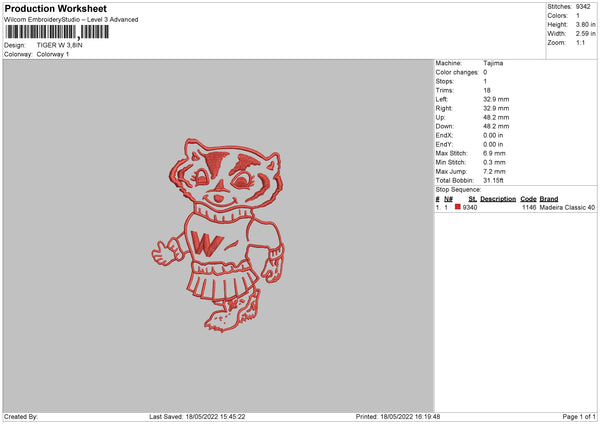
Task: Click the EndX value '0.00 in'
Action: tap(493, 135)
